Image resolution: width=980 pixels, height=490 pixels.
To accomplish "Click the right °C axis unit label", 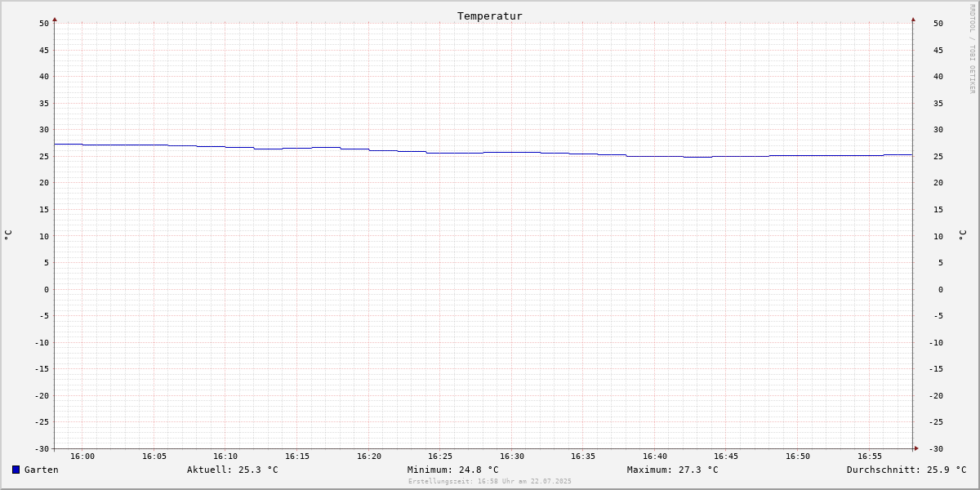I will pos(962,235).
